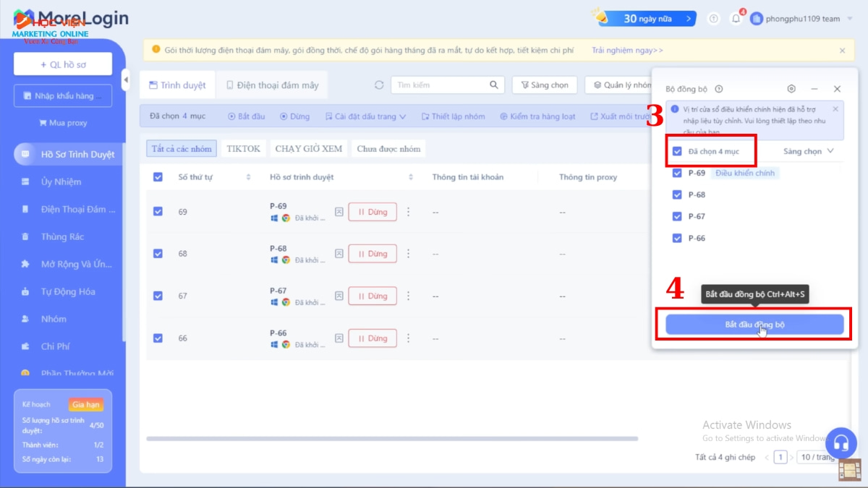This screenshot has height=488, width=868.
Task: Toggle the P-67 profile checkbox
Action: coord(677,215)
